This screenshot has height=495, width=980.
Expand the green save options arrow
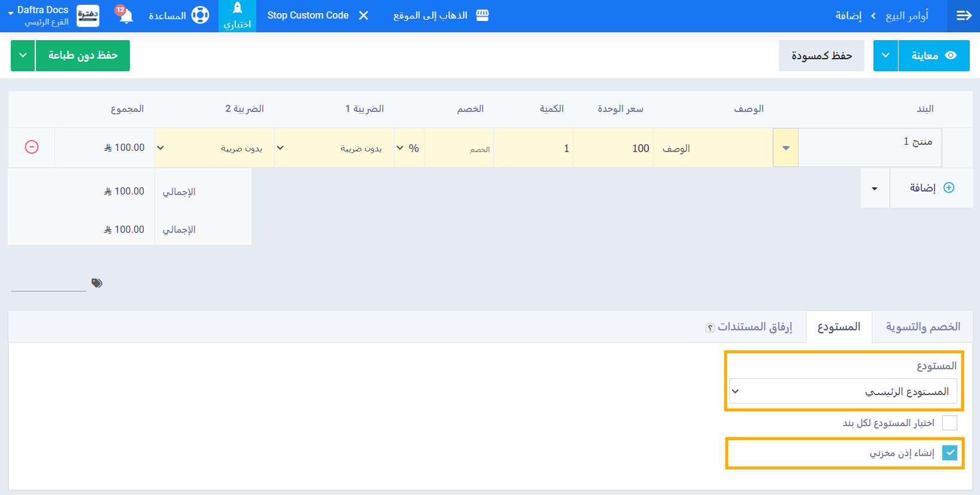click(23, 56)
